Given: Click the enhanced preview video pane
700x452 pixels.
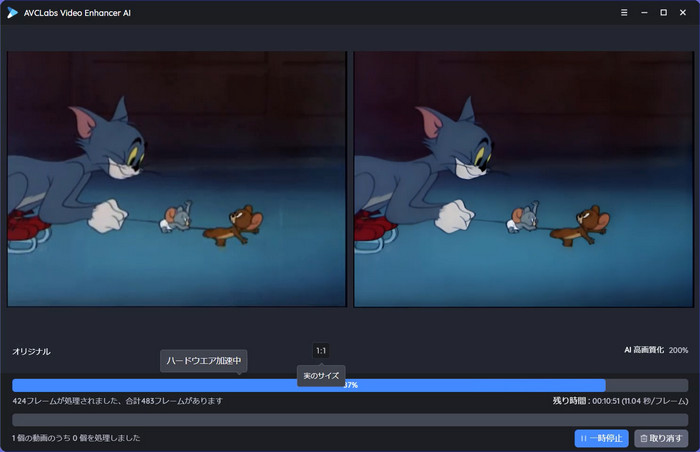Looking at the screenshot, I should 524,179.
